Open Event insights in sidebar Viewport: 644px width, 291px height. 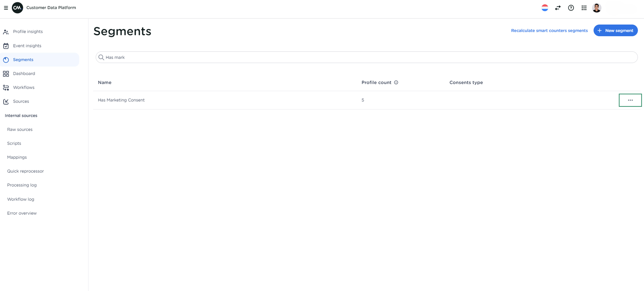27,46
